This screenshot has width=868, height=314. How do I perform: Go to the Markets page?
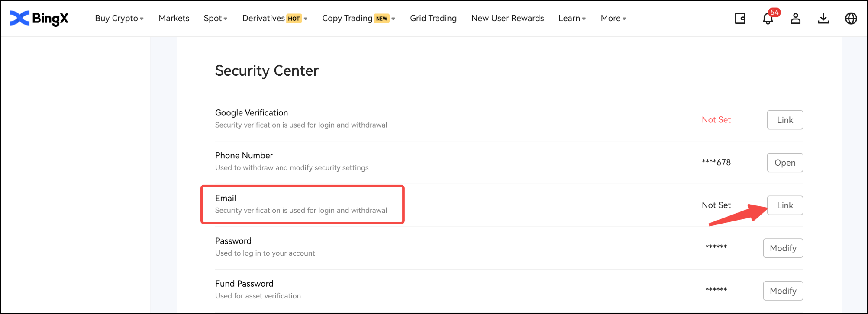point(174,19)
